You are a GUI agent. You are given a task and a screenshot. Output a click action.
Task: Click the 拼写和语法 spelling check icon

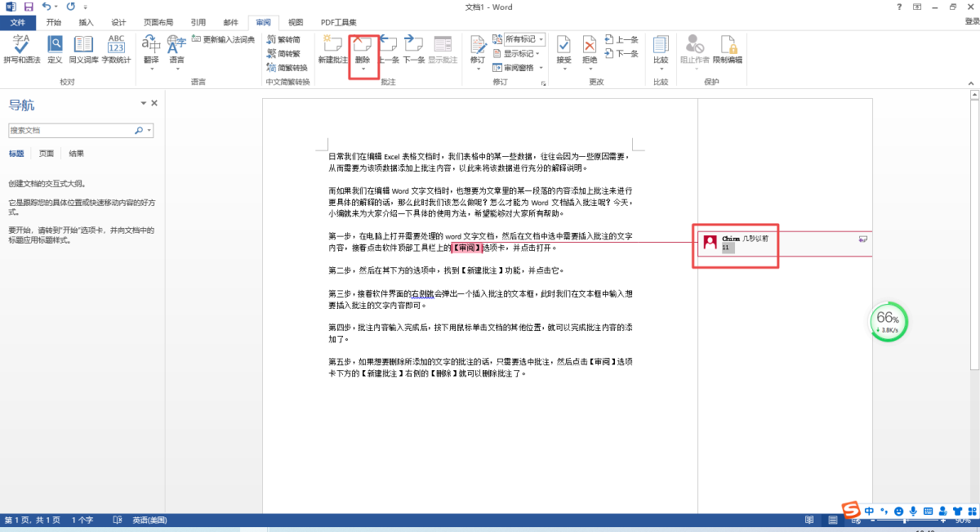click(x=22, y=45)
